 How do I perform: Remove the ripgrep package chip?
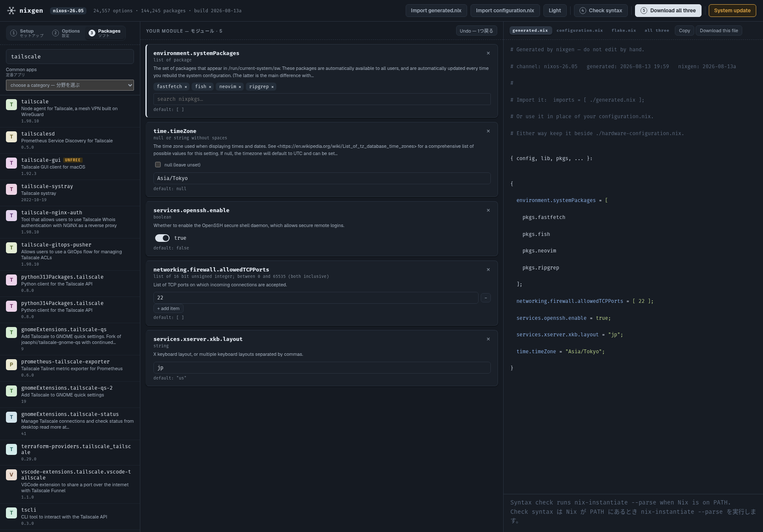pyautogui.click(x=273, y=87)
